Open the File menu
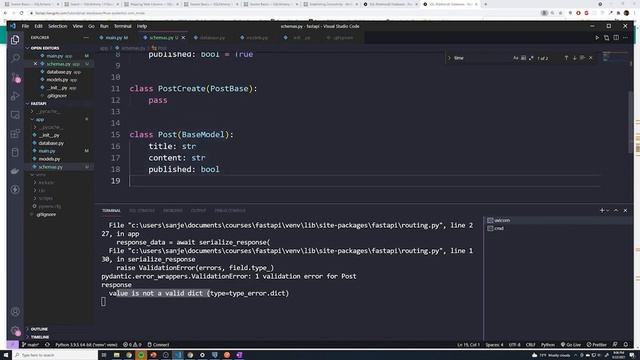 25,26
